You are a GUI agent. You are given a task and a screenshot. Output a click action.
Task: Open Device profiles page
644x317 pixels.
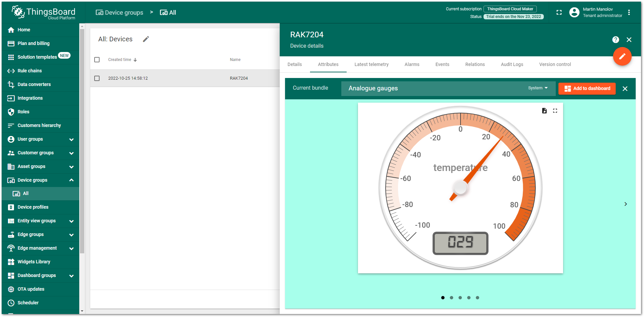40,207
